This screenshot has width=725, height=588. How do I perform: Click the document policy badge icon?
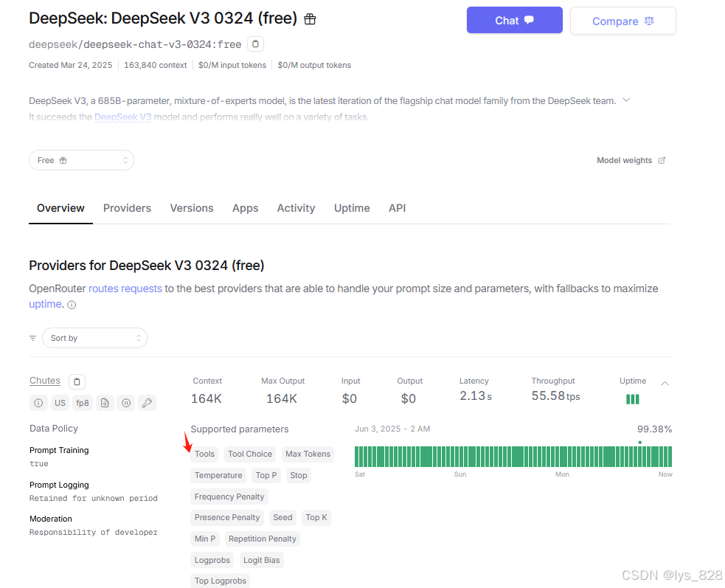click(105, 403)
